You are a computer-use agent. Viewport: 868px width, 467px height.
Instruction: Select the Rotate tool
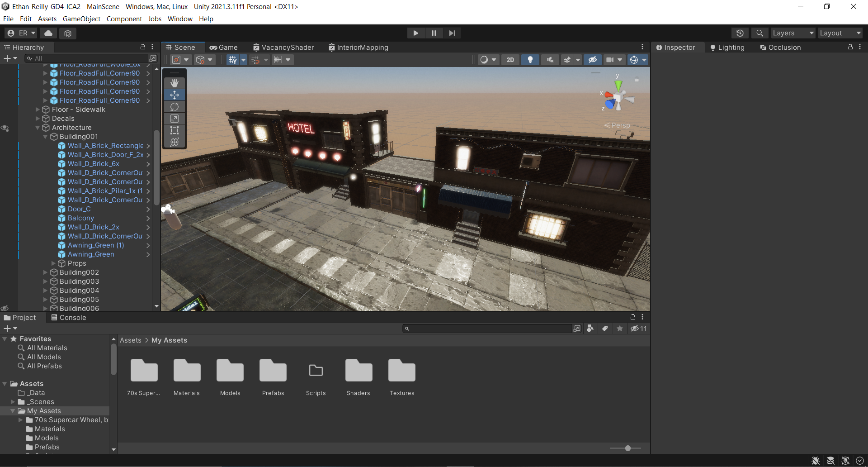[175, 107]
